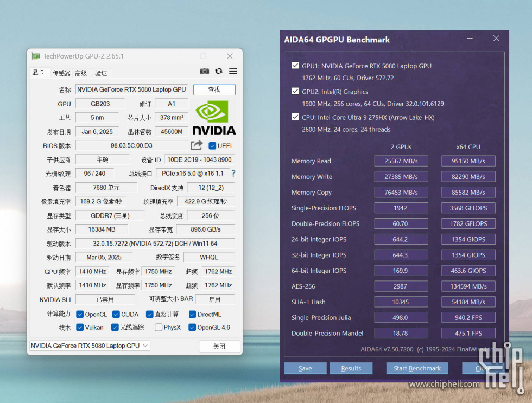Click the 64-bit Integer IOPS 463.6 GIOPS value
The width and height of the screenshot is (532, 403).
468,271
